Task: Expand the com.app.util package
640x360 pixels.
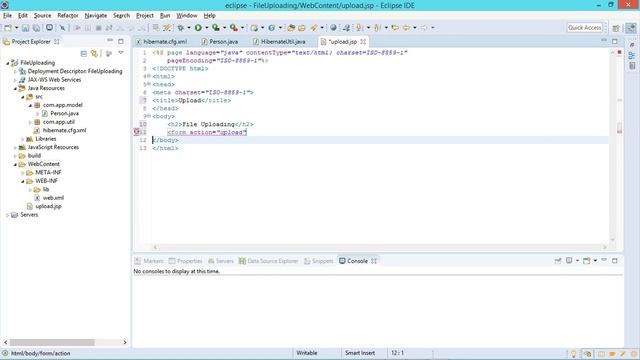Action: click(x=30, y=122)
